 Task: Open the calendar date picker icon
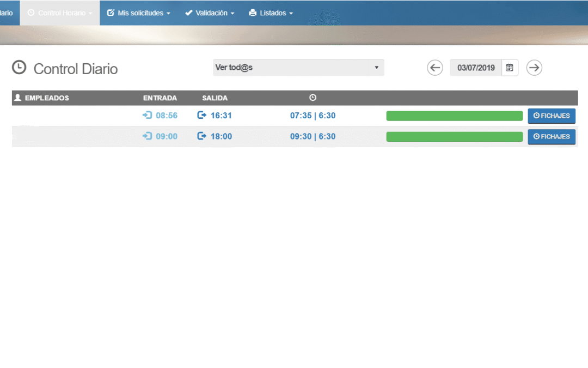click(x=510, y=68)
